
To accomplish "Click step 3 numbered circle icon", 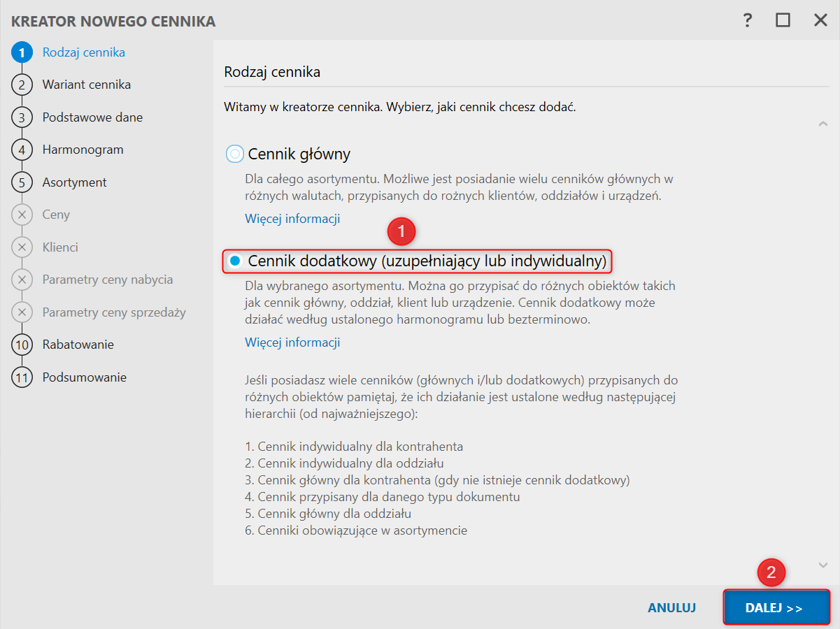I will pyautogui.click(x=22, y=117).
